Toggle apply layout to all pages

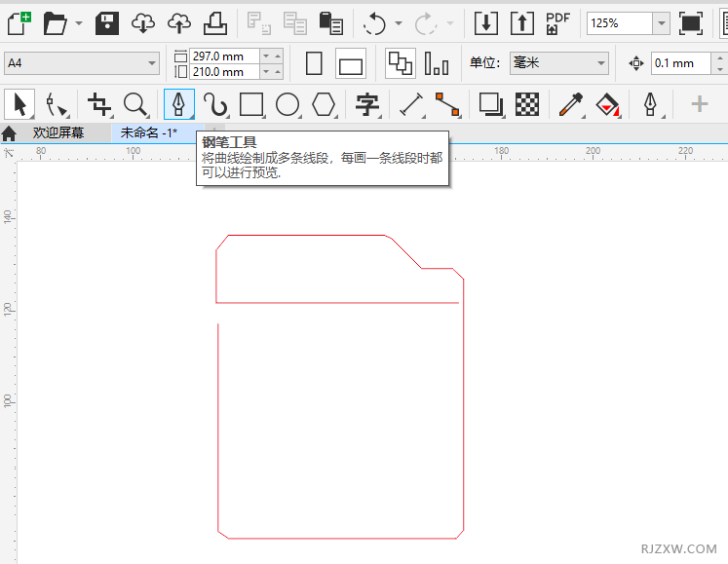[x=401, y=63]
